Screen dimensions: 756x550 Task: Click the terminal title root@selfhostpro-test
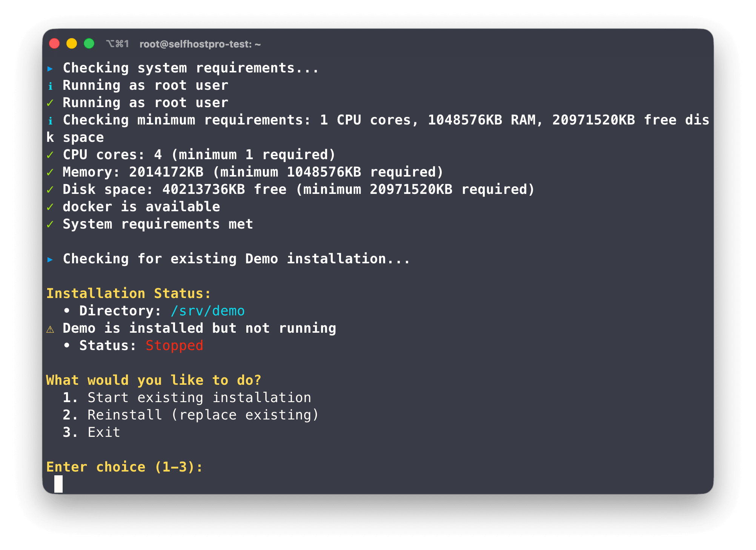point(200,44)
